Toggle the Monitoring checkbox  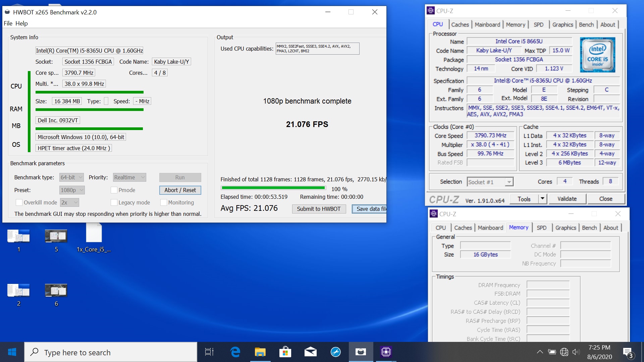click(164, 202)
